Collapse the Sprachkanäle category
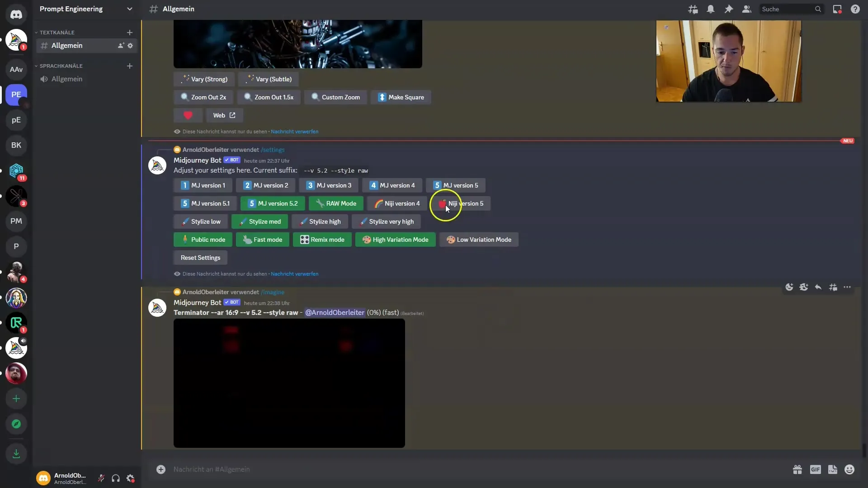Image resolution: width=868 pixels, height=488 pixels. pyautogui.click(x=61, y=66)
